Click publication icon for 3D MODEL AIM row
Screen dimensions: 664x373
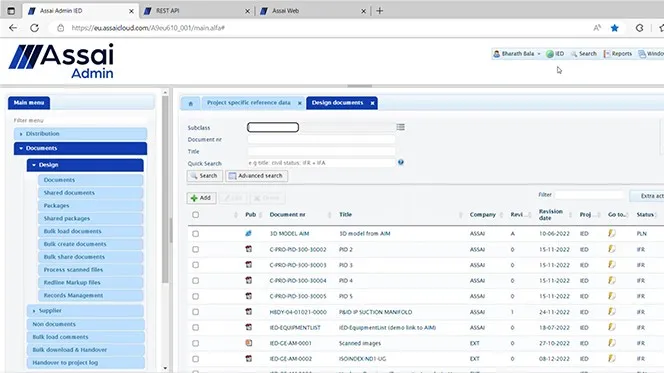point(249,233)
